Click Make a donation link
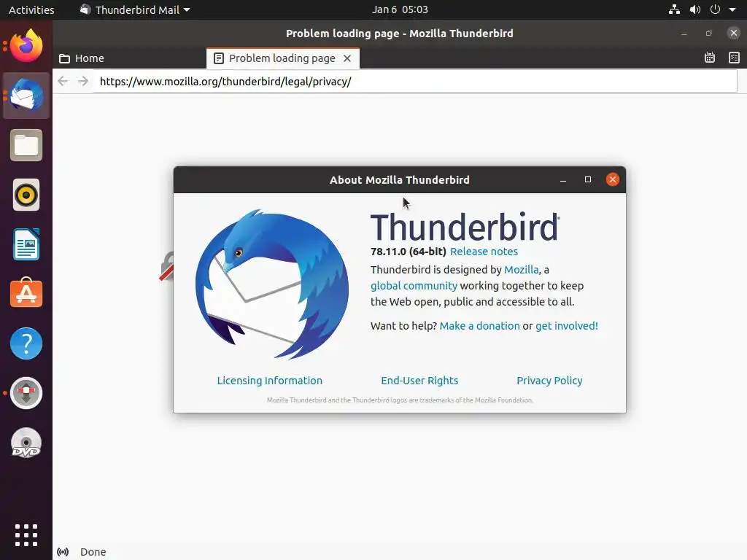747x560 pixels. coord(479,326)
